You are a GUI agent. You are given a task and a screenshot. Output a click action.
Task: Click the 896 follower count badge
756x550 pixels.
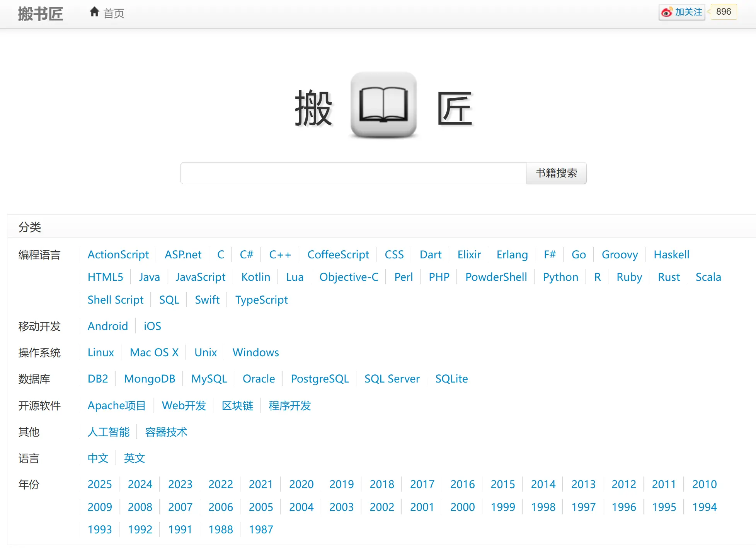[x=723, y=12]
